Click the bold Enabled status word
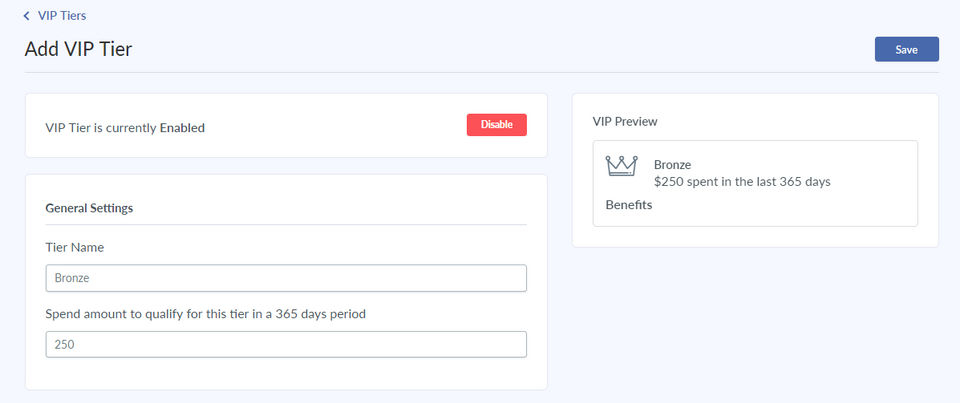960x403 pixels. tap(182, 127)
